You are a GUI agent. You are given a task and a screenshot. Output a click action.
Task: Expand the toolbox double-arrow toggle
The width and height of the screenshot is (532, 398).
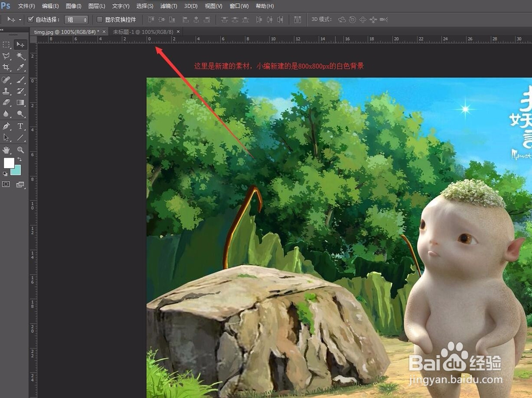click(2, 30)
